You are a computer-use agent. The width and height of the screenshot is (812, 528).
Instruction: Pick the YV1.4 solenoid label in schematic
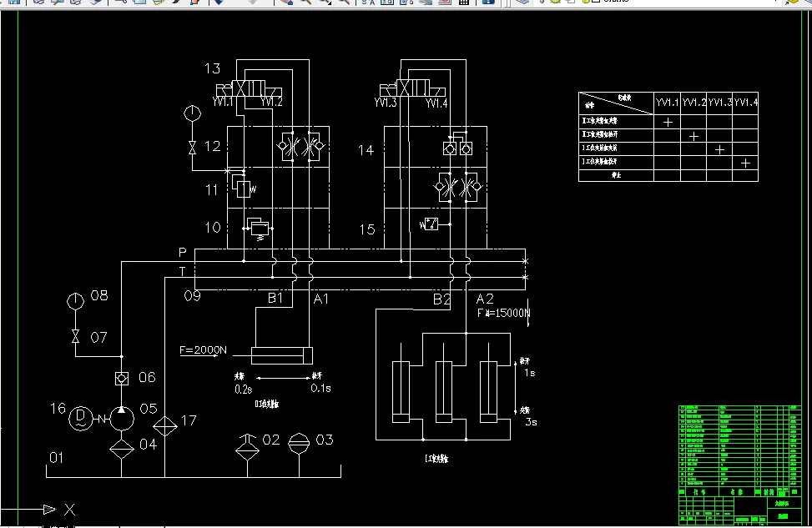coord(436,103)
